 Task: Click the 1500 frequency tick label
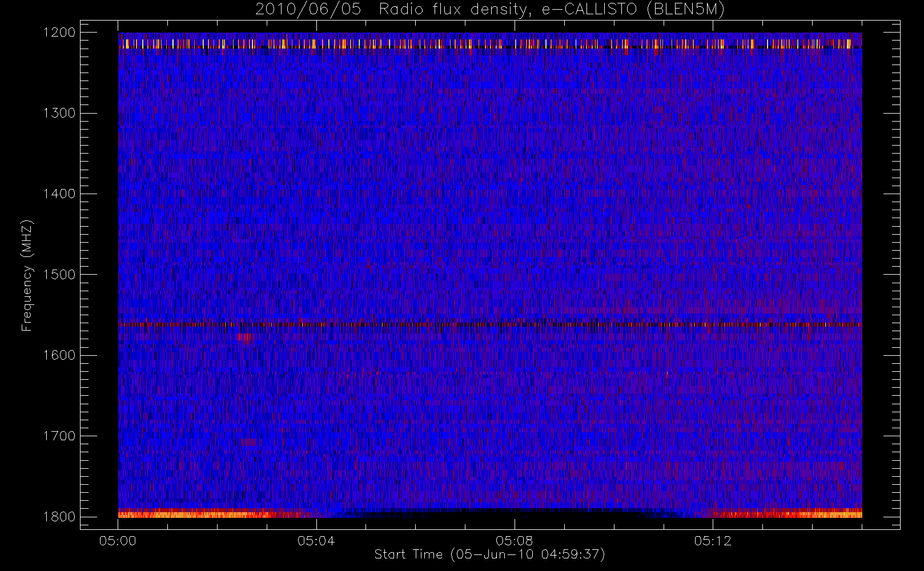[x=60, y=275]
